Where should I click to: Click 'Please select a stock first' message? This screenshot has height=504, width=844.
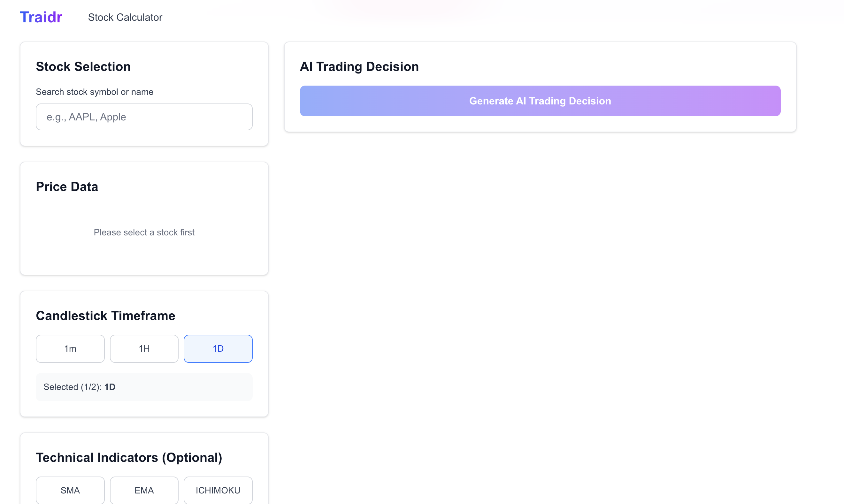(144, 232)
